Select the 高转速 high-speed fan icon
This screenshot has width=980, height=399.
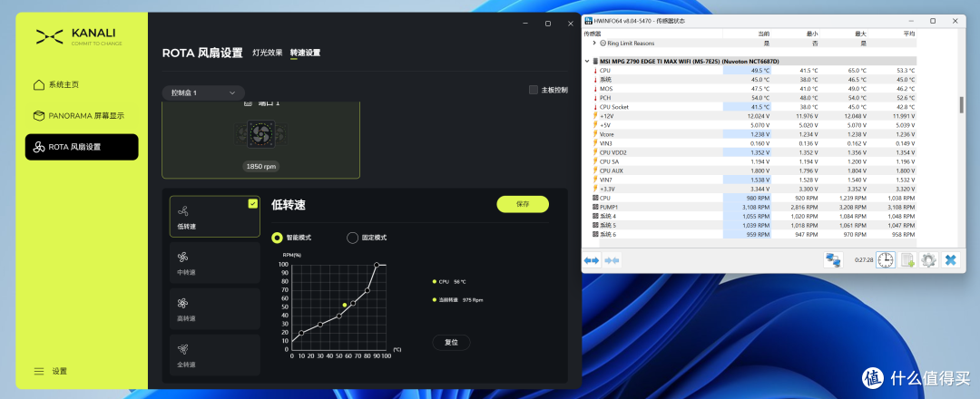pos(182,304)
